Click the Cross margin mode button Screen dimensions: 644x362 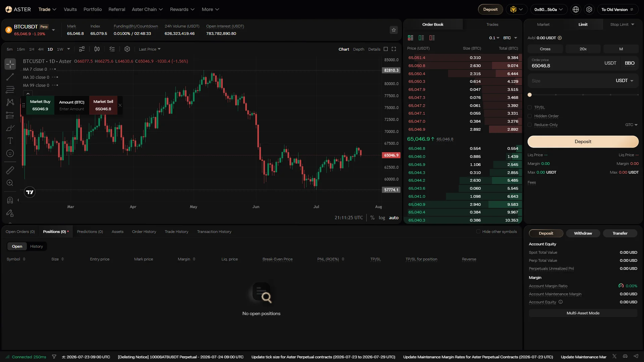click(x=545, y=49)
